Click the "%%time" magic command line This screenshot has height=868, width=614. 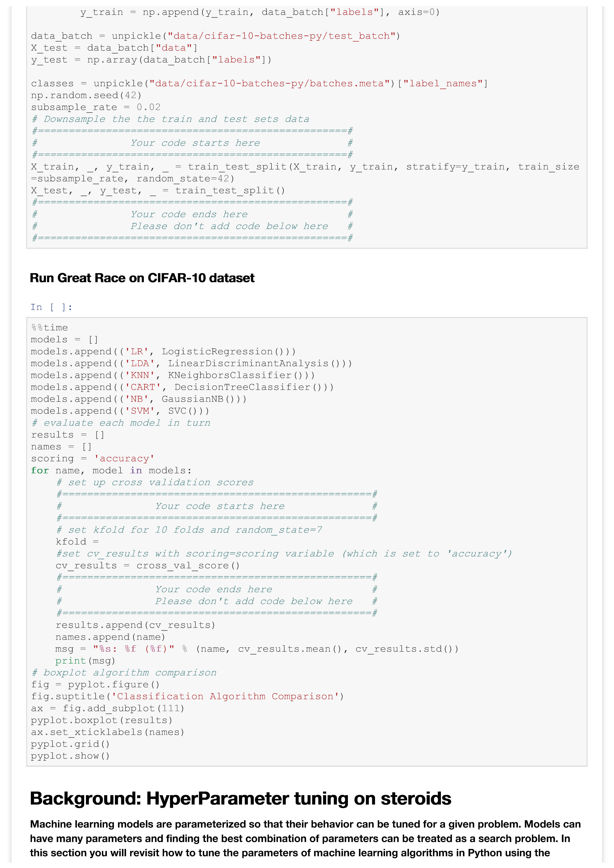(50, 327)
